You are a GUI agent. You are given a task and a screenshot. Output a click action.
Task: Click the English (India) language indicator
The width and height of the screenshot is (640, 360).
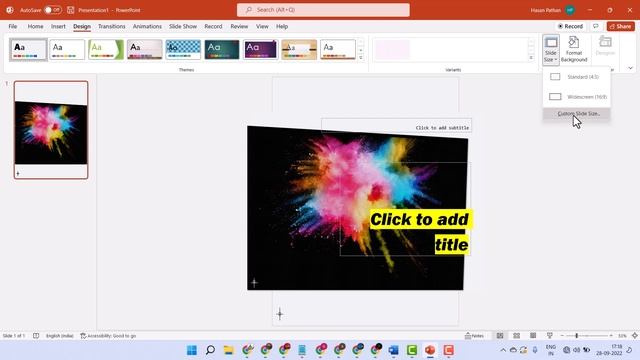pyautogui.click(x=60, y=336)
